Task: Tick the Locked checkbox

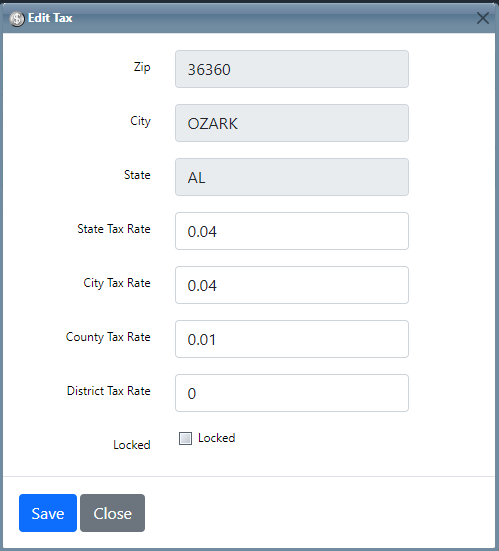Action: pyautogui.click(x=185, y=438)
